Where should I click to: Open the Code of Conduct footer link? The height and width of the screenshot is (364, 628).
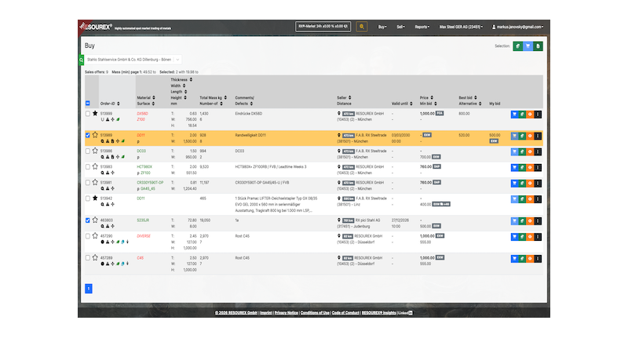point(345,313)
